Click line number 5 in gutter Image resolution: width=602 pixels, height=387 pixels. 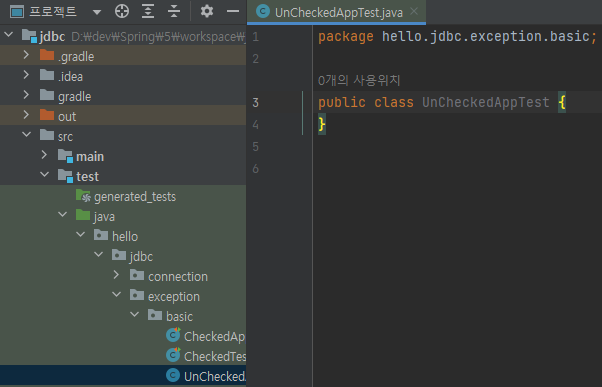tap(255, 147)
